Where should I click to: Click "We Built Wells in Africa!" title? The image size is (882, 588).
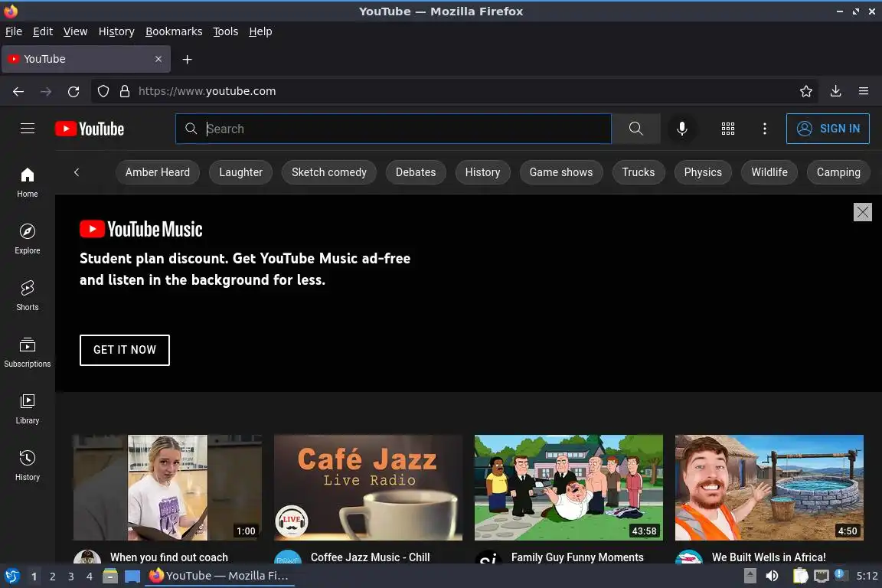coord(769,557)
